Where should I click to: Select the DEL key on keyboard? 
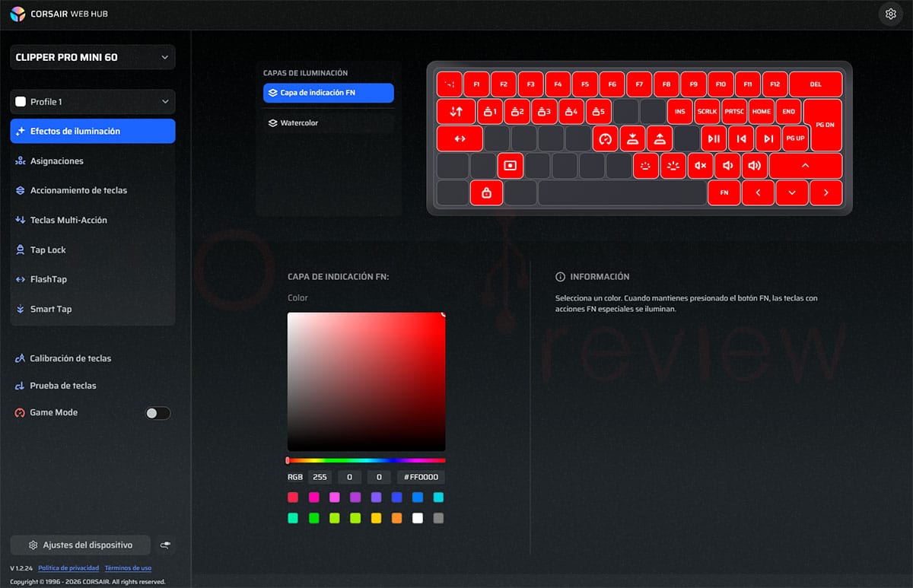coord(816,84)
